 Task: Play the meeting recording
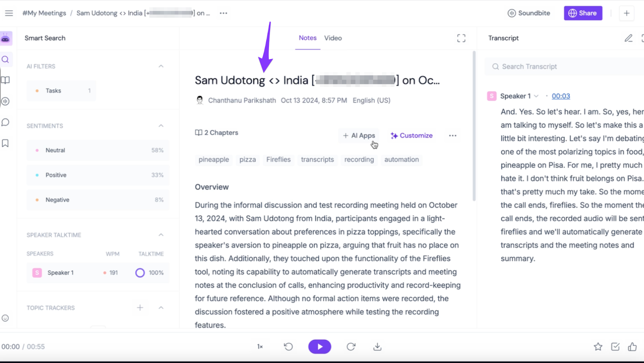pos(320,346)
